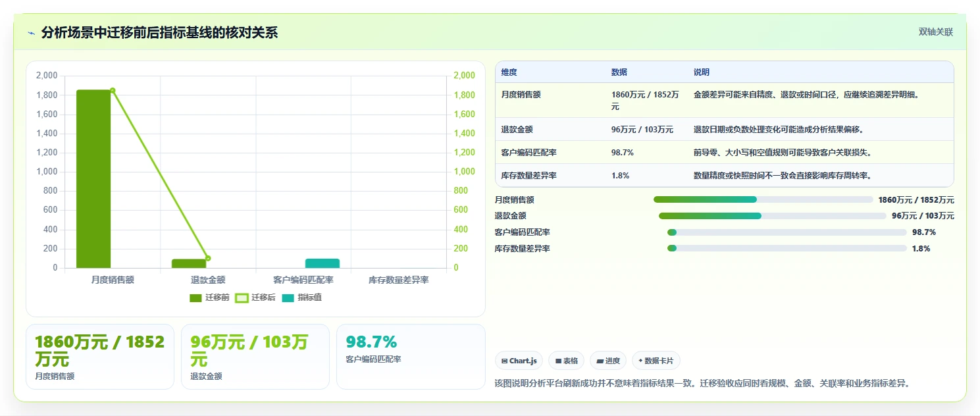The height and width of the screenshot is (416, 980).
Task: Toggle the 指标值 legend entry
Action: [302, 298]
